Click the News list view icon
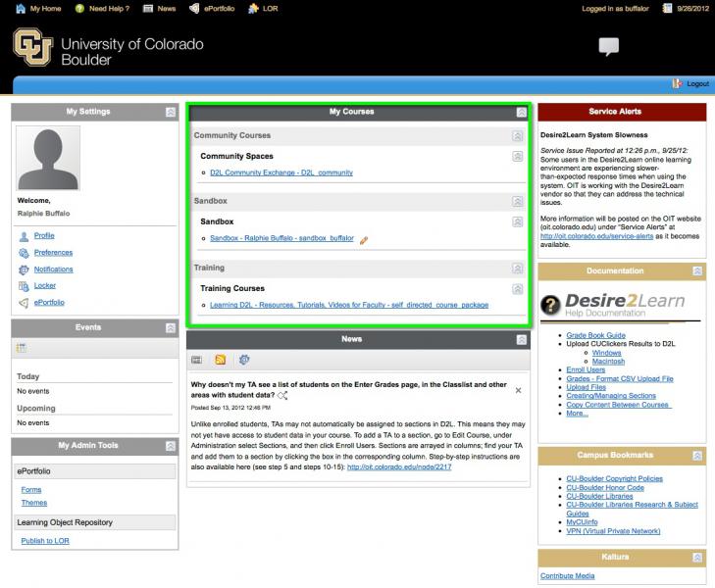The height and width of the screenshot is (588, 715). [196, 360]
